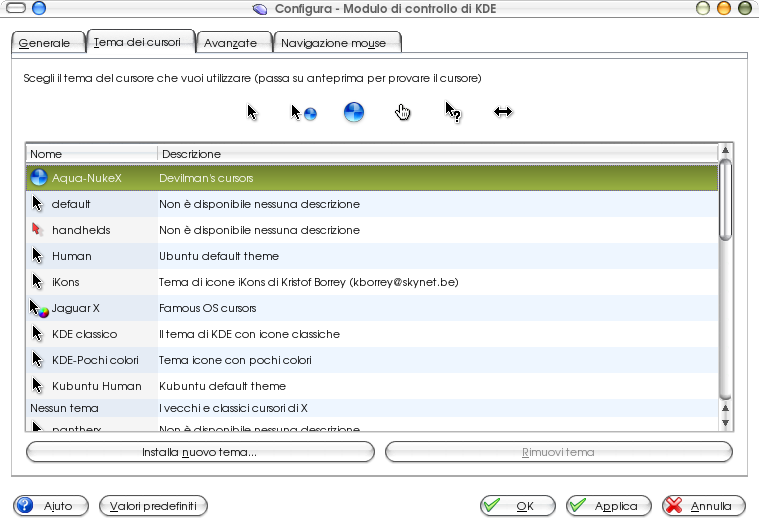Click Installa nuovo tema button
The width and height of the screenshot is (759, 529).
pos(200,452)
